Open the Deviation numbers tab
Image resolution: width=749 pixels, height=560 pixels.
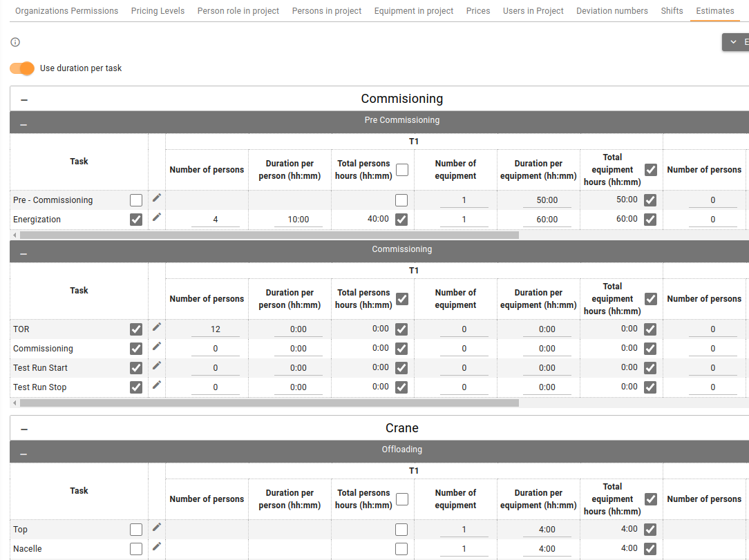click(611, 11)
